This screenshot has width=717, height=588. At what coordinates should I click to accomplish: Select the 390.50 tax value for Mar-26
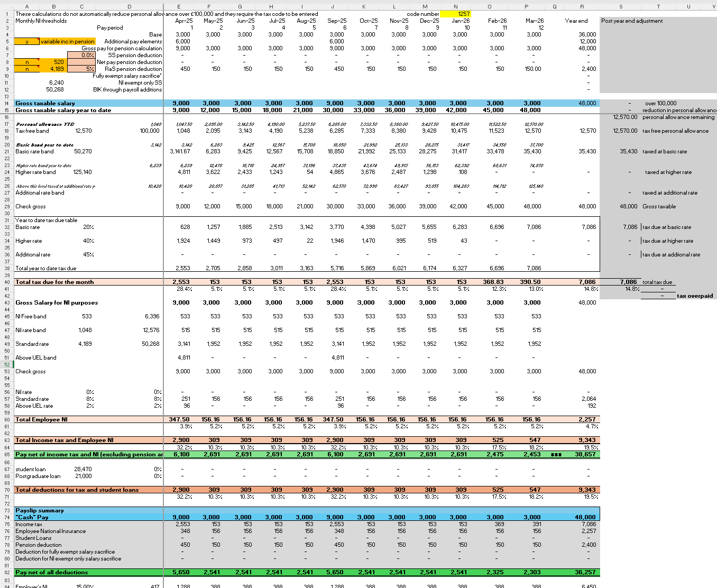(x=530, y=282)
